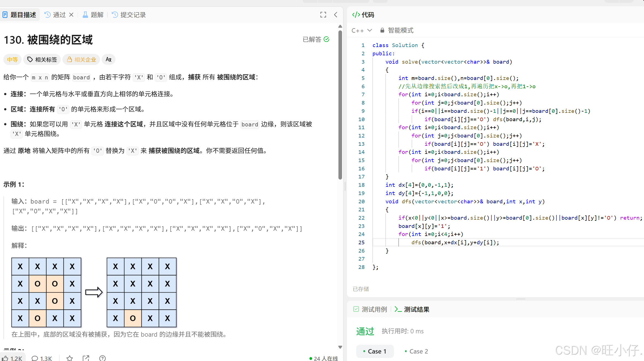Close the 通过 tab

71,15
